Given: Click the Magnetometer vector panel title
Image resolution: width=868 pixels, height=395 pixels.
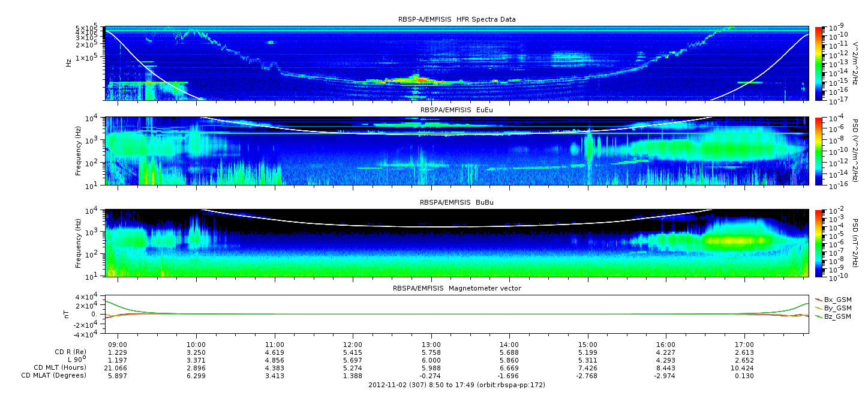Looking at the screenshot, I should tap(456, 288).
